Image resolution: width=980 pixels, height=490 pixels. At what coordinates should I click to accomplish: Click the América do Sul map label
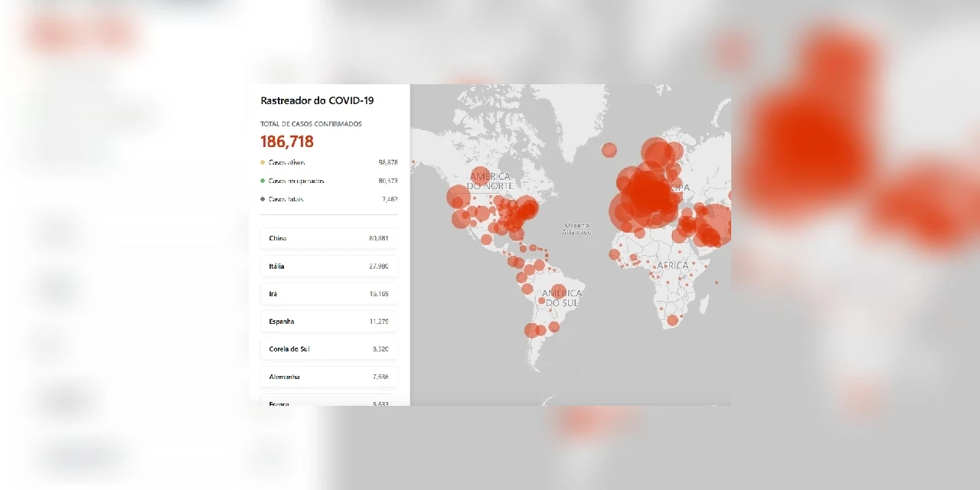[561, 298]
